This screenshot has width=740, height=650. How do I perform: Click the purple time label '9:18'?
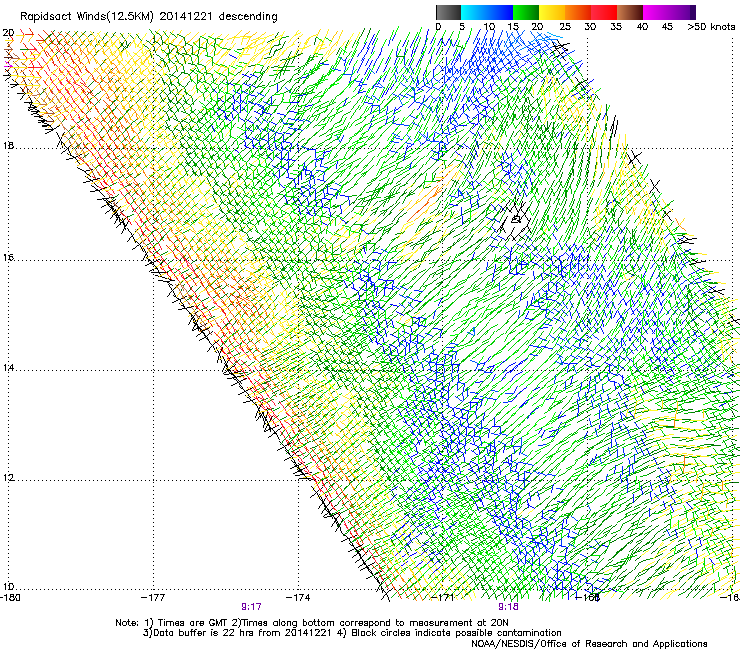pos(508,607)
